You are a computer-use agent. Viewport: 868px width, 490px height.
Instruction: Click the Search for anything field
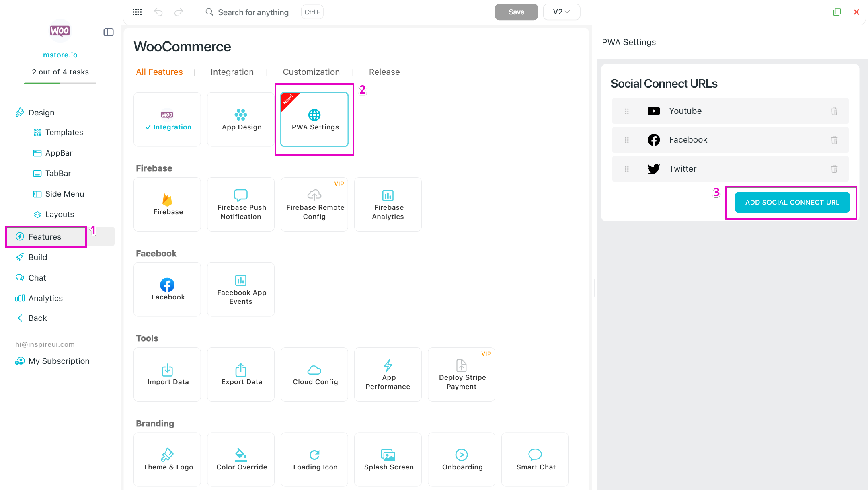pos(253,12)
